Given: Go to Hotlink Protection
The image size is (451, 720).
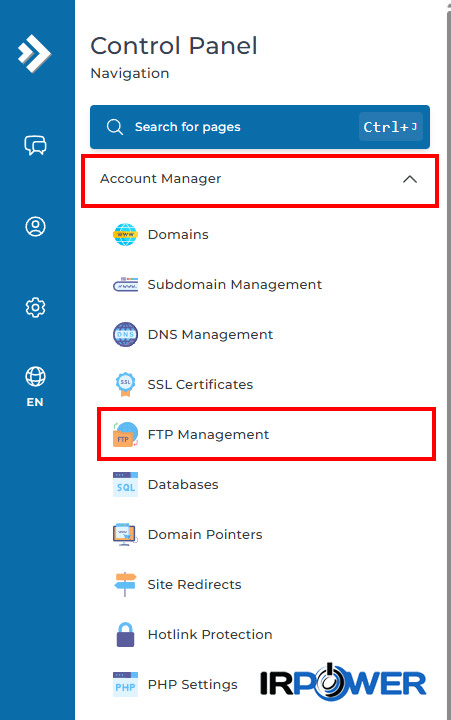Looking at the screenshot, I should 210,635.
